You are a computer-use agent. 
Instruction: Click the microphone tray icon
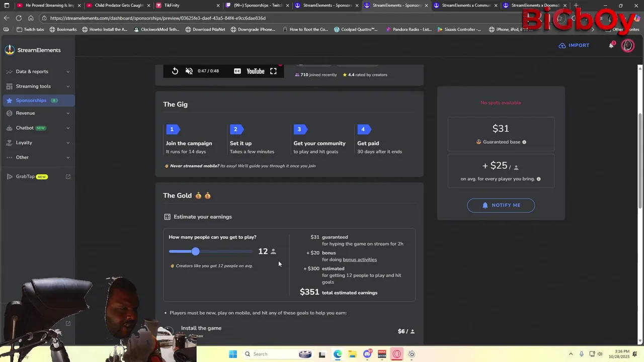(x=582, y=354)
